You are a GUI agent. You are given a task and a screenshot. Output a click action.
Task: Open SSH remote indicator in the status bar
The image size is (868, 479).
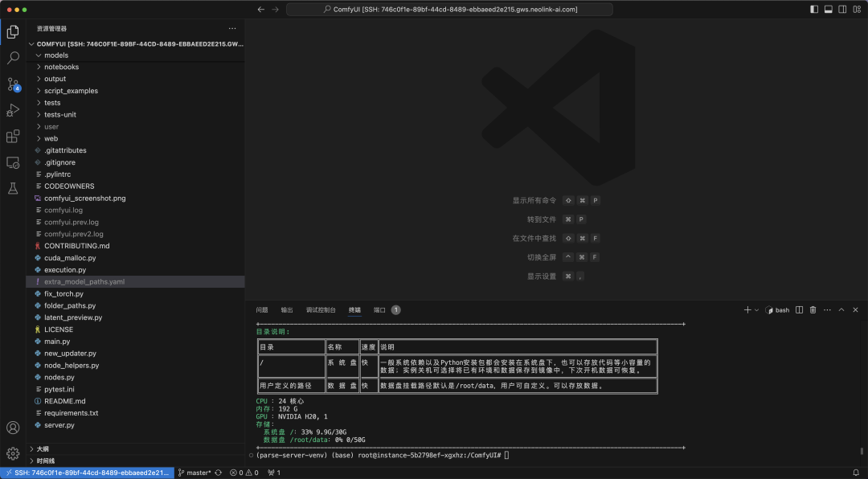[x=88, y=473]
